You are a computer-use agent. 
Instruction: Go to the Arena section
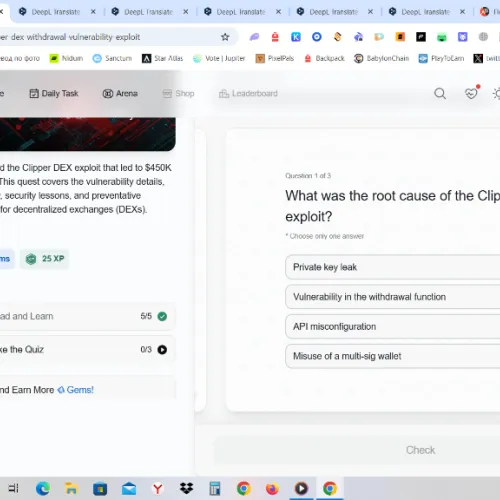pos(120,93)
